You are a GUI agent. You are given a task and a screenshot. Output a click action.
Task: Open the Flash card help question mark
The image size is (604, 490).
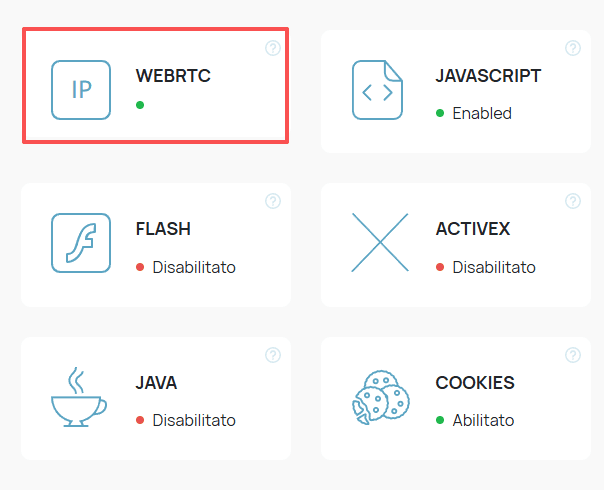273,201
